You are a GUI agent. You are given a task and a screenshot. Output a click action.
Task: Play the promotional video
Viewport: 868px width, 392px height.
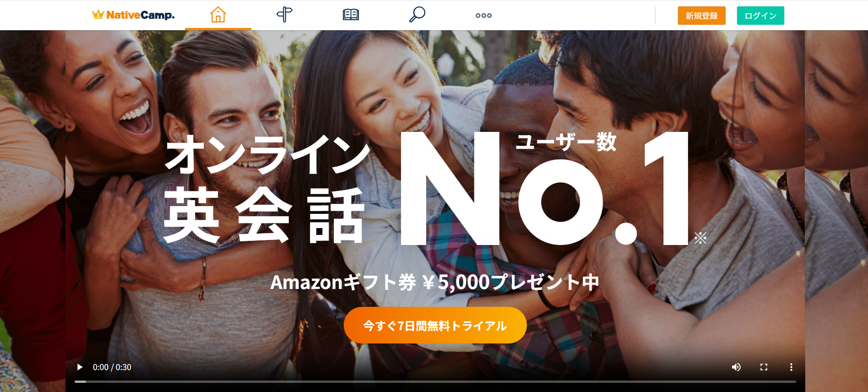(80, 367)
